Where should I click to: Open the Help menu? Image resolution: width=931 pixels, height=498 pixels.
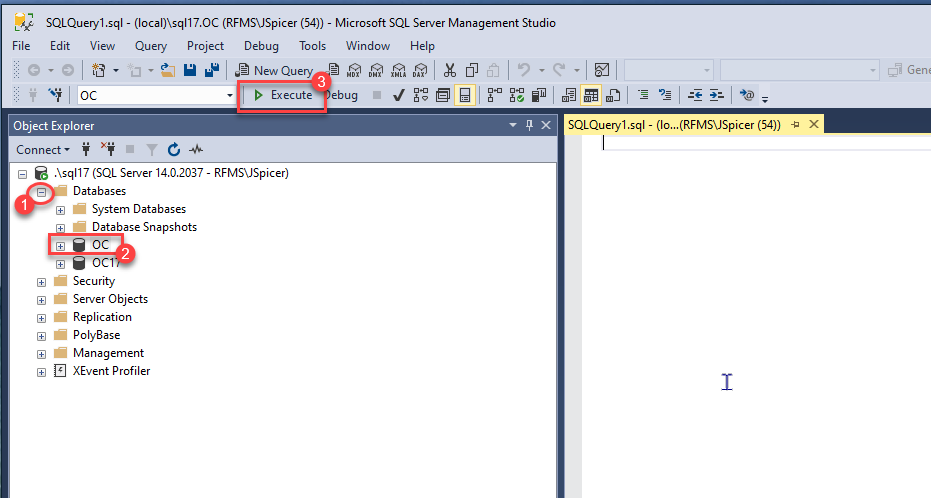pyautogui.click(x=422, y=46)
